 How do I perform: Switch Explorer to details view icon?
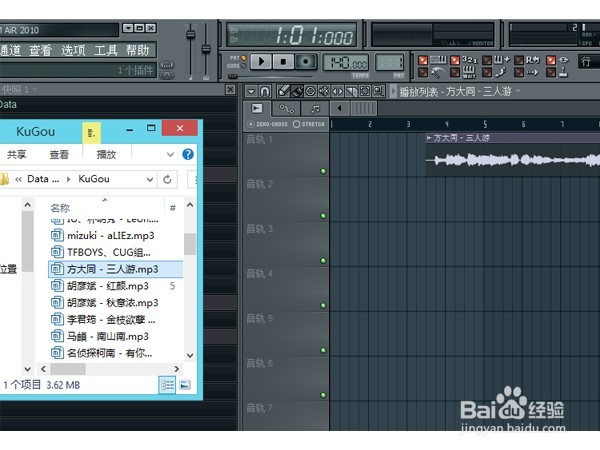pyautogui.click(x=167, y=385)
